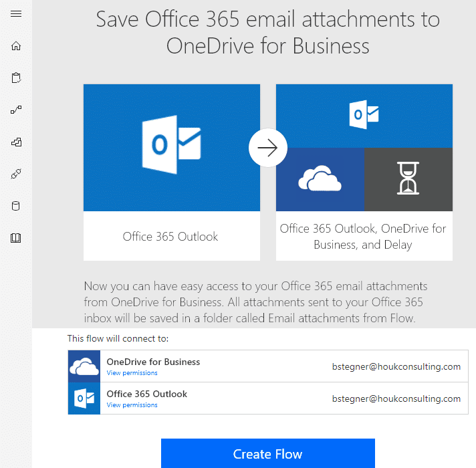Open Templates icon in sidebar
Viewport: 476px width, 468px height.
[16, 142]
